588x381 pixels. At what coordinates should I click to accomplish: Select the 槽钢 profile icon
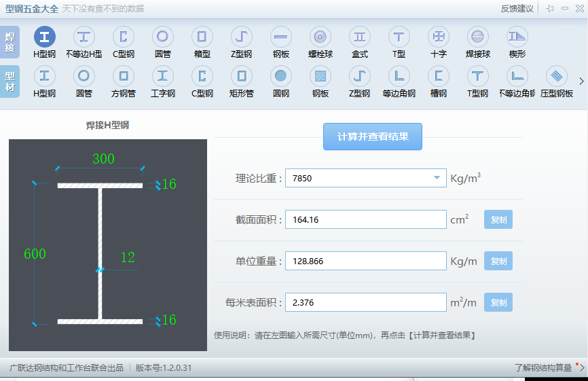439,76
